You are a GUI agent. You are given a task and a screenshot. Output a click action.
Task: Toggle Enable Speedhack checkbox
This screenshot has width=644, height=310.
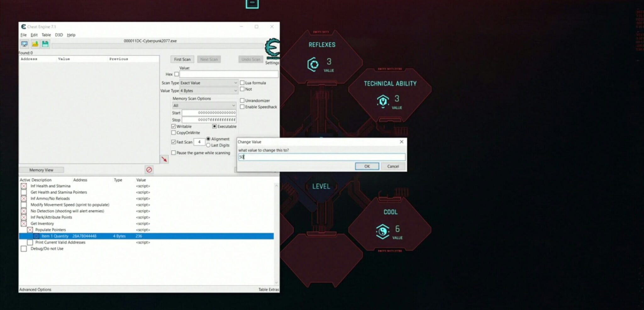click(242, 107)
